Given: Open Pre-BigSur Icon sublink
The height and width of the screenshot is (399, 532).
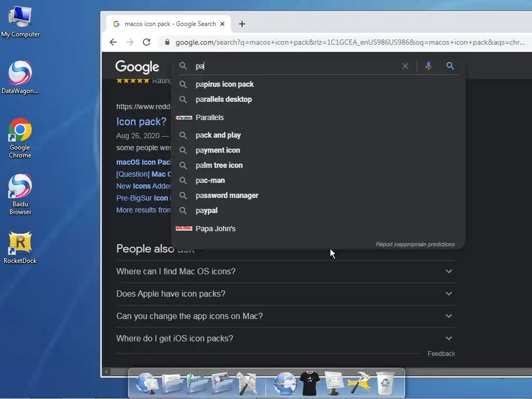Looking at the screenshot, I should click(143, 198).
